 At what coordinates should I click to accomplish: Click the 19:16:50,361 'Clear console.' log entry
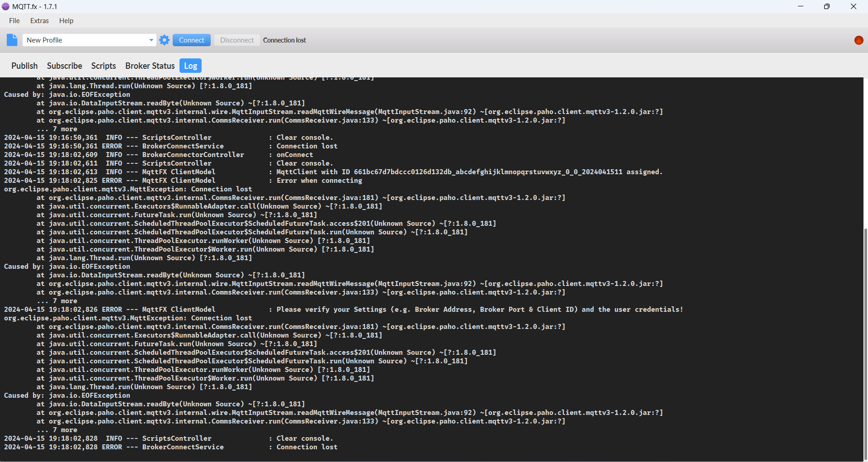click(169, 138)
